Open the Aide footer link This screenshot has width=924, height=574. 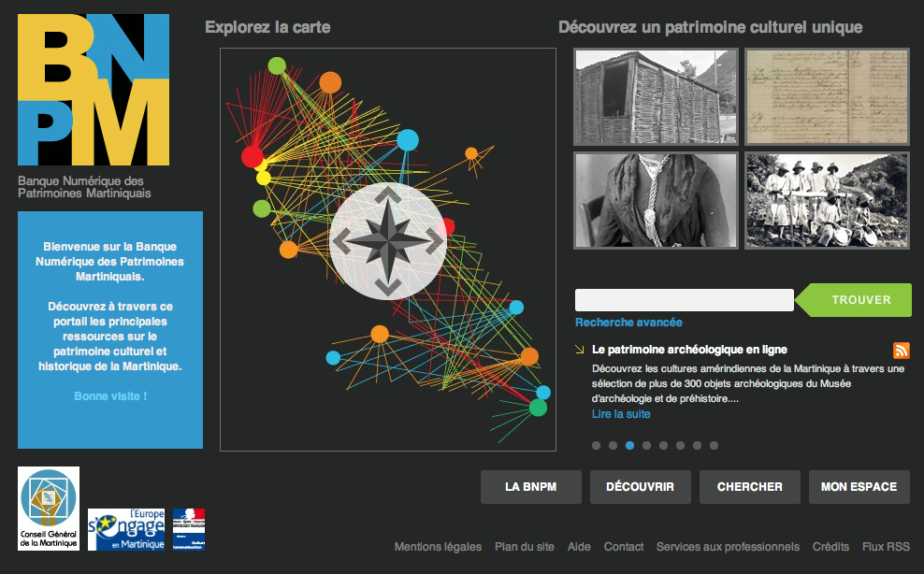tap(579, 547)
